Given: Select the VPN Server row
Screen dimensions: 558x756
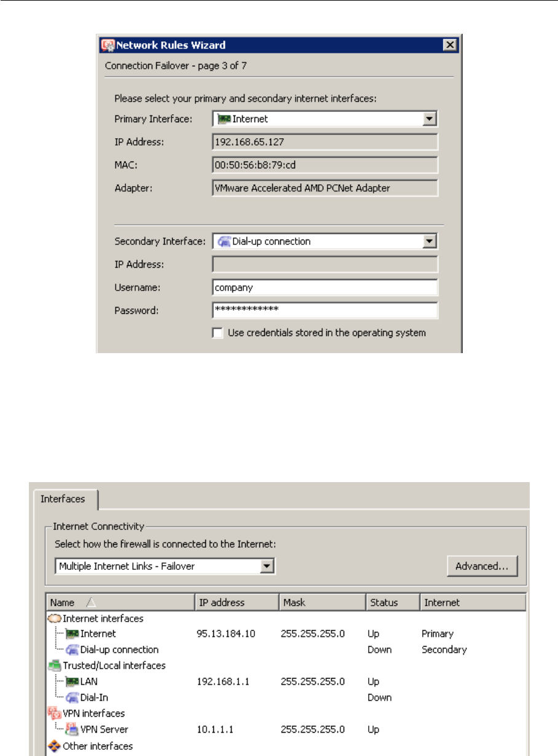Looking at the screenshot, I should point(286,730).
